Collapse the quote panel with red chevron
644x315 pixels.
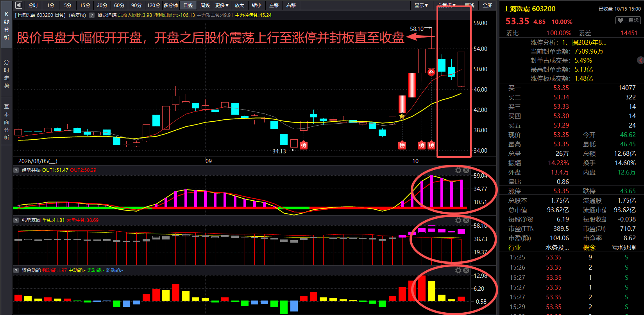coord(640,60)
